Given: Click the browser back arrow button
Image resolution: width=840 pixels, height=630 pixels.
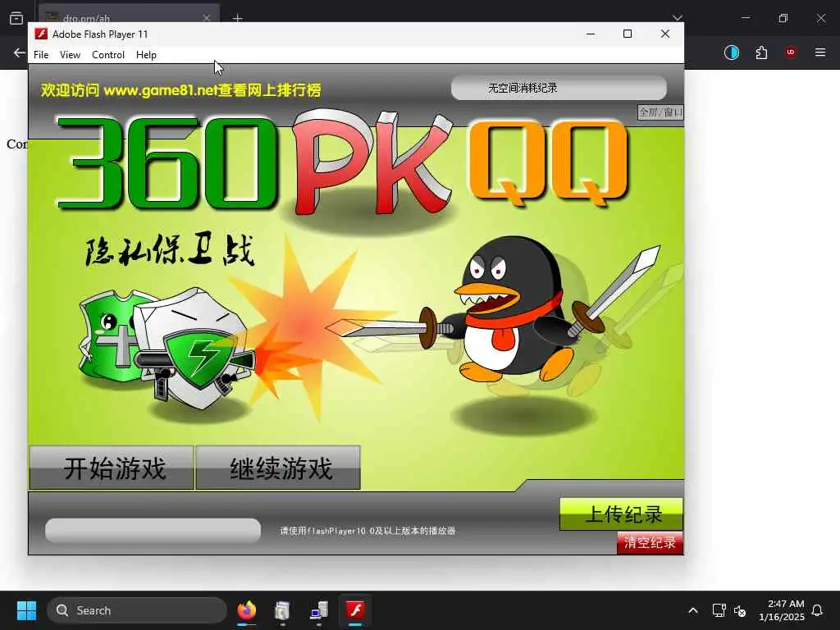Looking at the screenshot, I should (20, 52).
